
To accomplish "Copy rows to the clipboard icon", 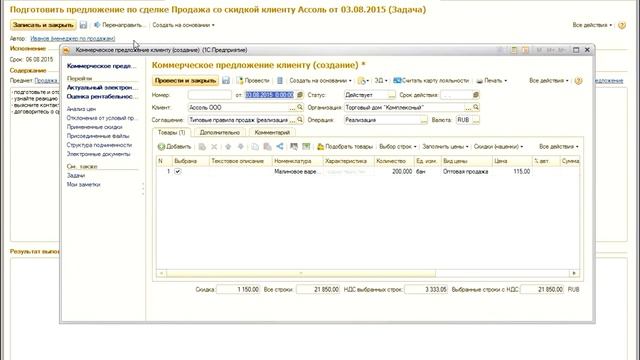I will point(255,147).
